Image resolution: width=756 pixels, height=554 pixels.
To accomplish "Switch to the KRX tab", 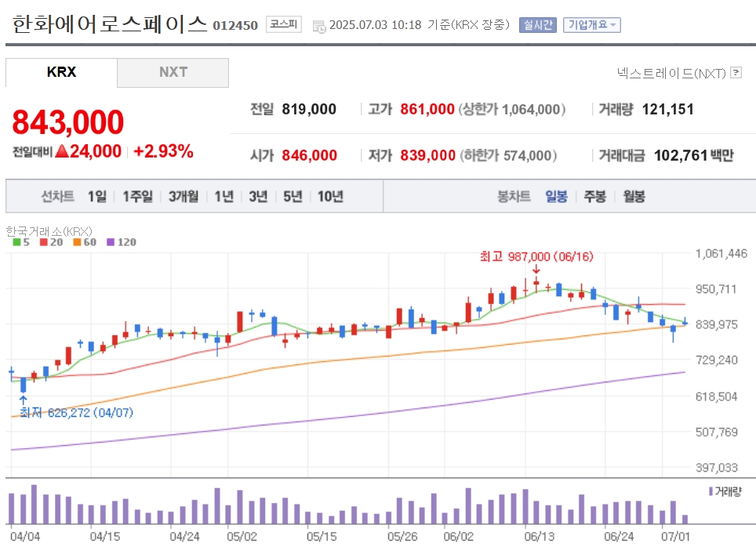I will click(61, 72).
